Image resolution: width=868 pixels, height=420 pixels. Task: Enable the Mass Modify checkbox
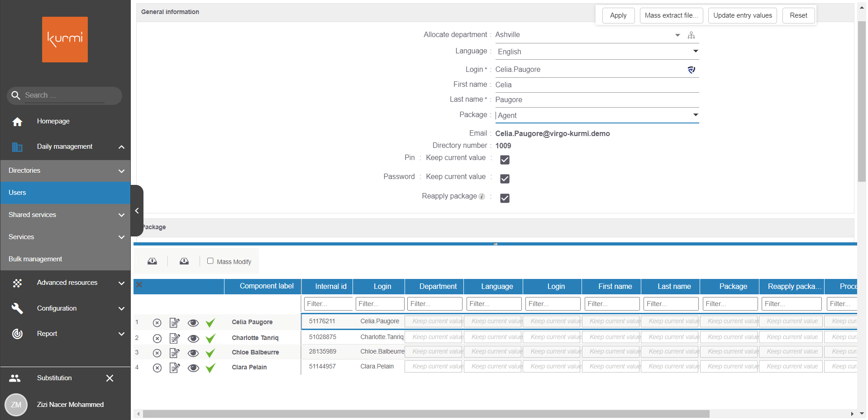click(x=210, y=261)
